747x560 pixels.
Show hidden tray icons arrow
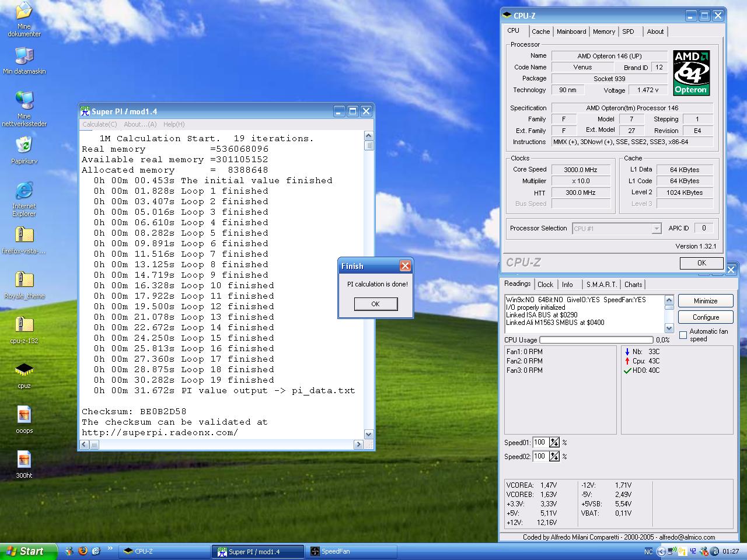point(661,551)
